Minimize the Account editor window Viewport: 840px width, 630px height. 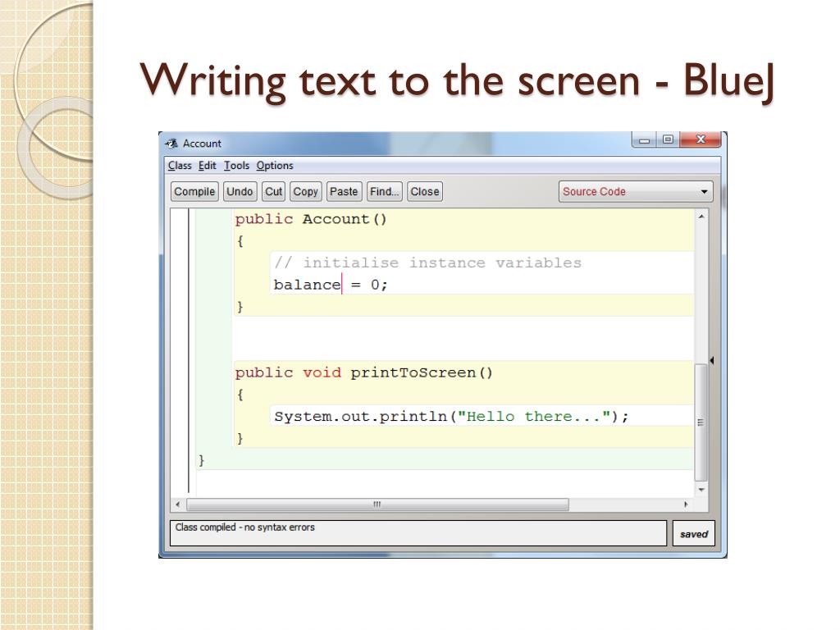point(645,139)
